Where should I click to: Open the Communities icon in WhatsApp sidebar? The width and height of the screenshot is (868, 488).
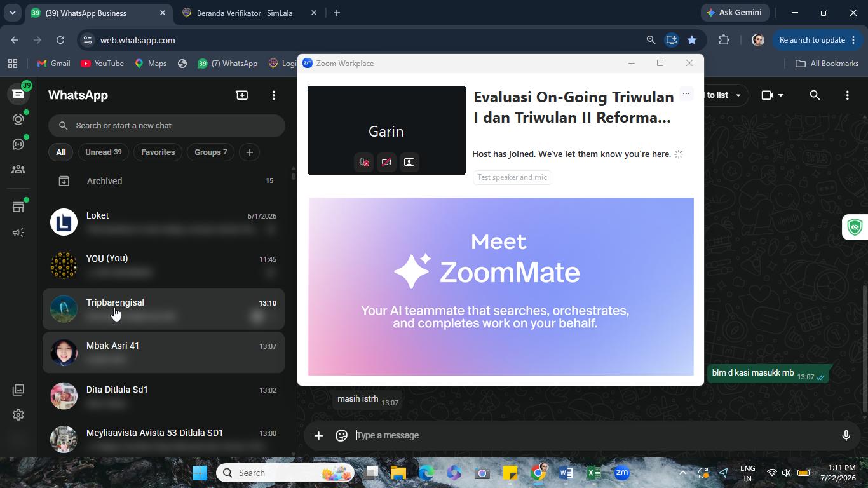[18, 170]
